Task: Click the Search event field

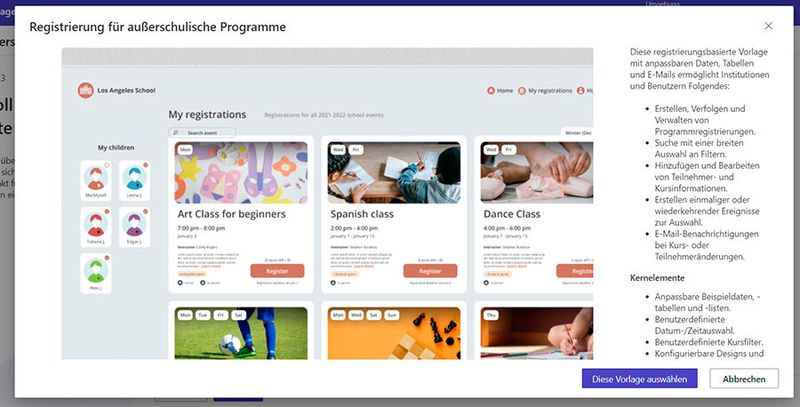Action: (203, 133)
